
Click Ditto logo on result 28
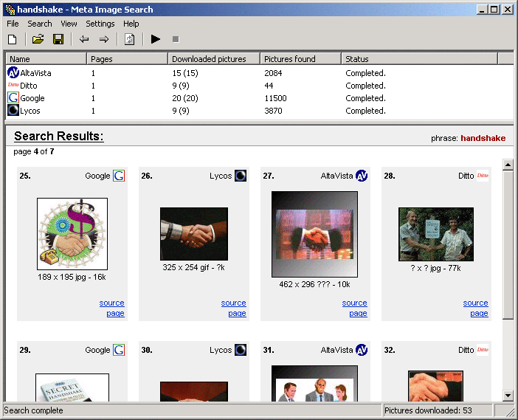tap(483, 176)
